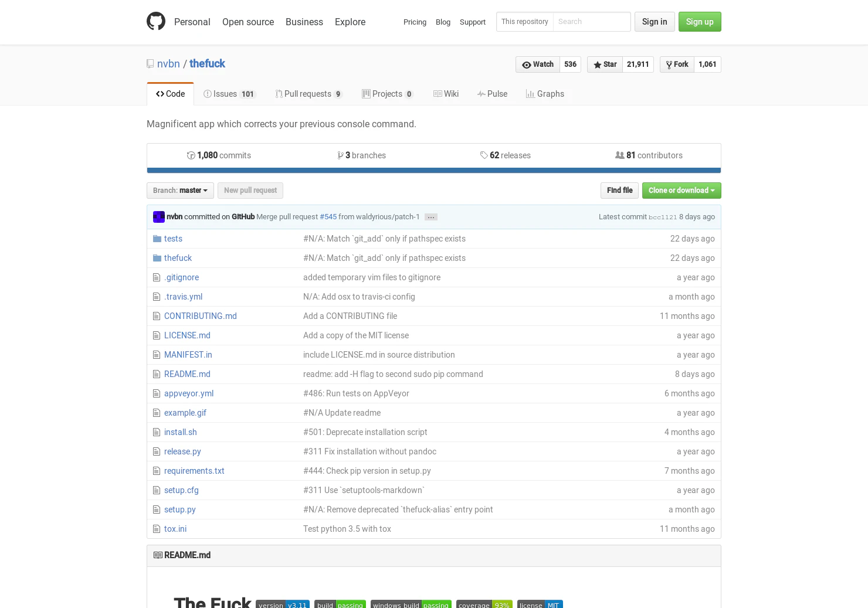Open the Support link in the header
Viewport: 868px width, 608px height.
(x=473, y=22)
